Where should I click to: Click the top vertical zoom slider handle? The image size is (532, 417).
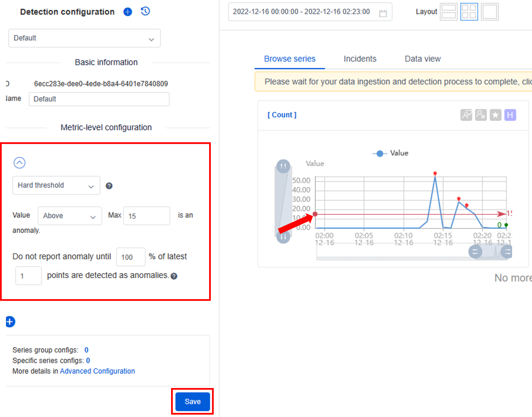pyautogui.click(x=283, y=166)
